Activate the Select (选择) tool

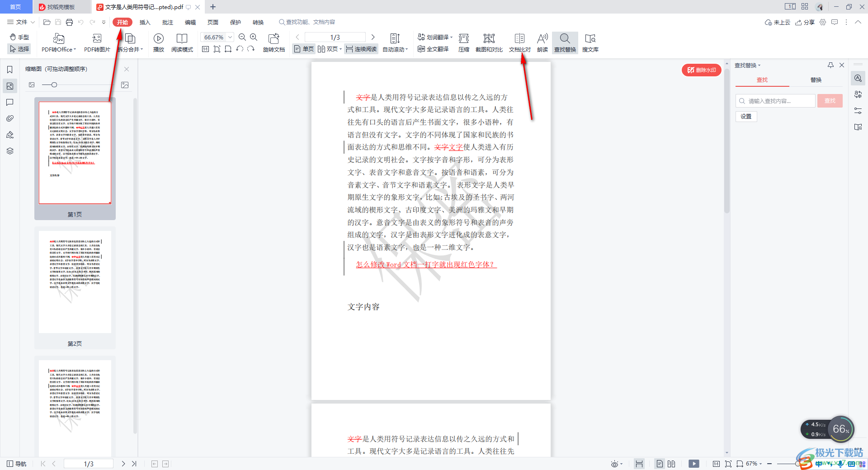coord(19,49)
